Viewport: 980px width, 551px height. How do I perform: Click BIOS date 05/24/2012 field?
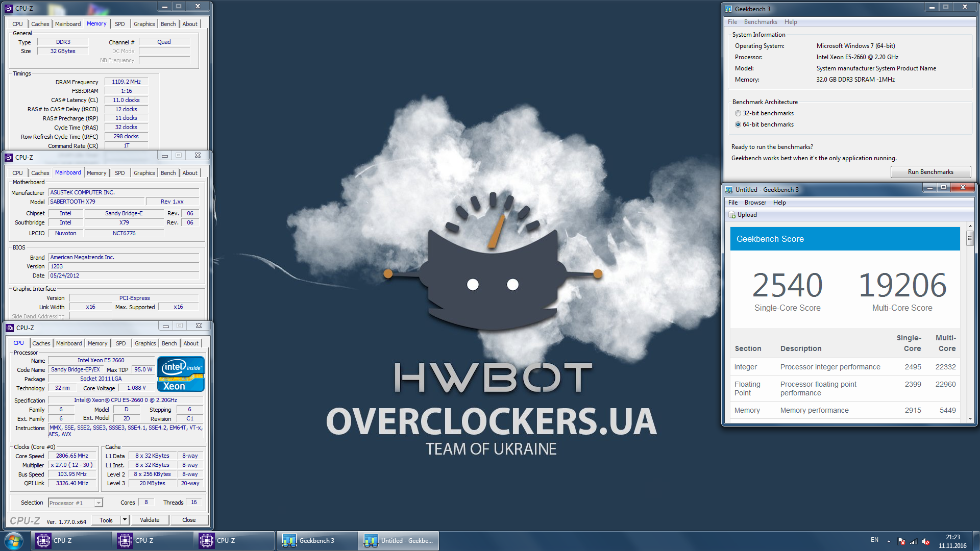[124, 275]
